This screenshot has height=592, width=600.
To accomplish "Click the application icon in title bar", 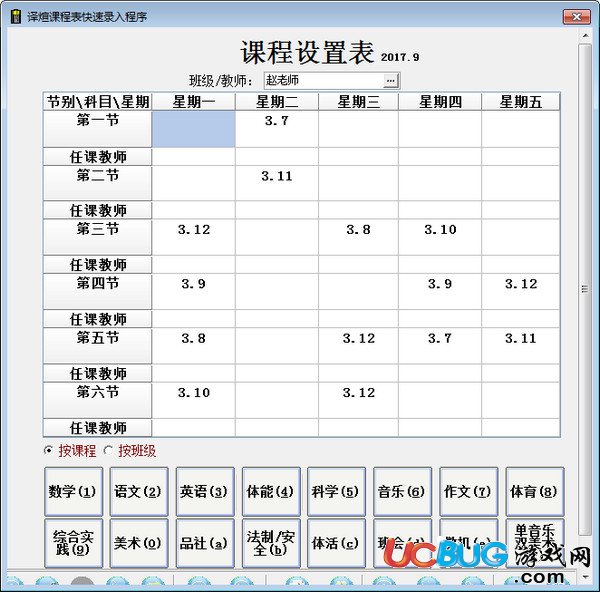I will click(x=16, y=16).
